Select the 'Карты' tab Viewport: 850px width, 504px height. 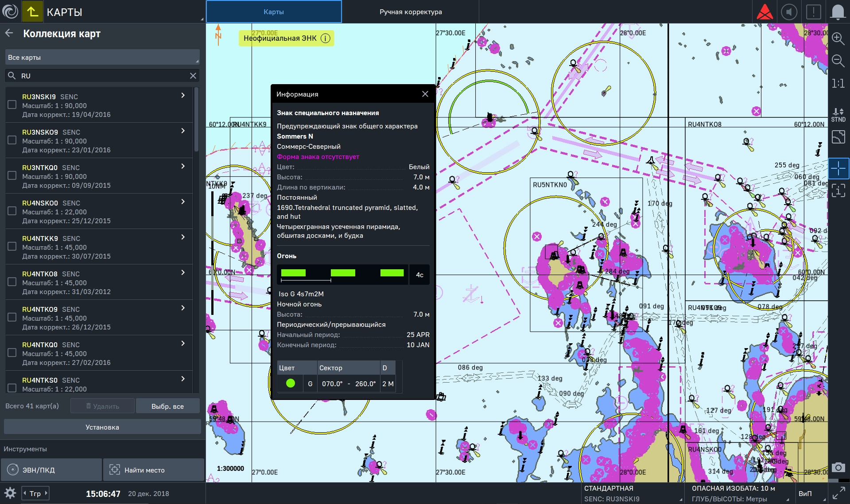[274, 12]
